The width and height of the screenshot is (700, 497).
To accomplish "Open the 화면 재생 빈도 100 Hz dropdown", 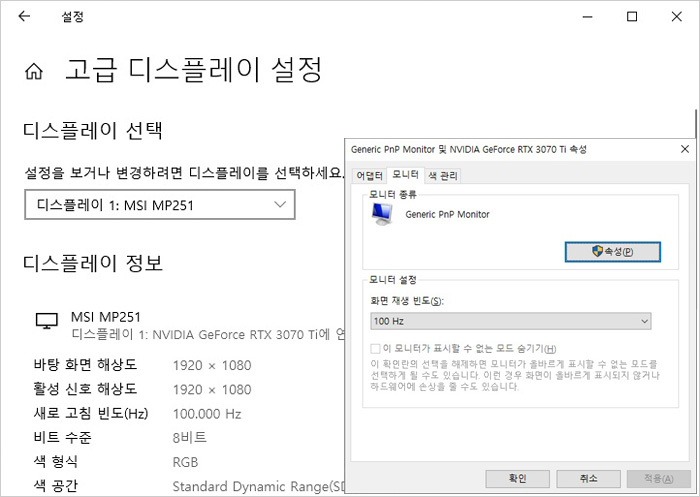I will tap(511, 321).
